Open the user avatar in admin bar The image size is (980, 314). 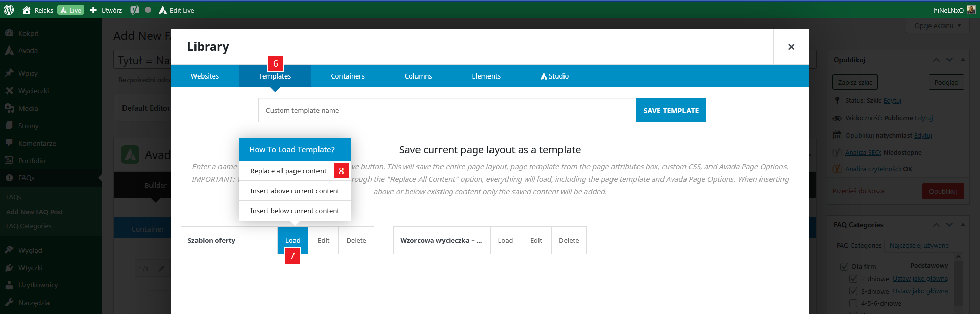[x=971, y=10]
